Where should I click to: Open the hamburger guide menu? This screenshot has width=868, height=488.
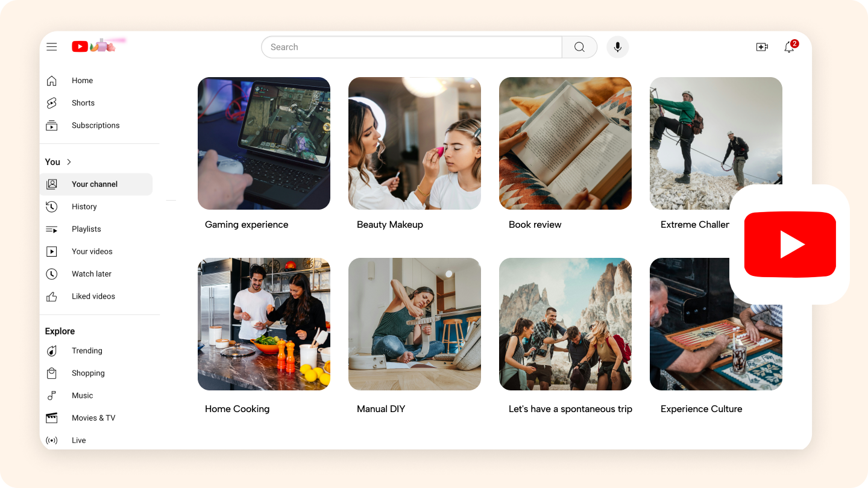coord(52,47)
